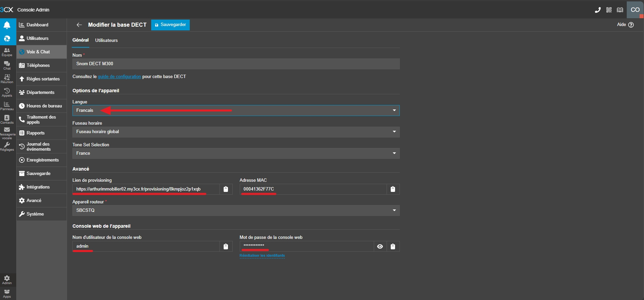
Task: Open Intégrations menu item
Action: click(42, 187)
